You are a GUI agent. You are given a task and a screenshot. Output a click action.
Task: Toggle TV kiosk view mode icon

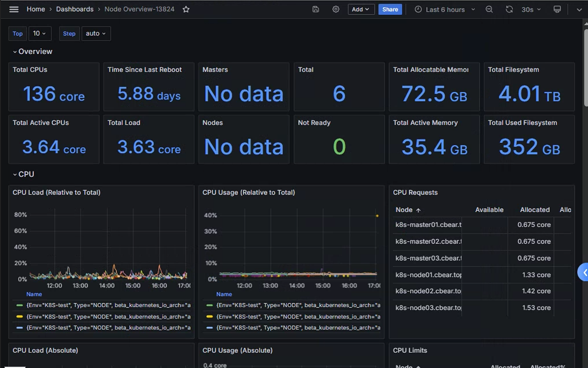coord(557,9)
